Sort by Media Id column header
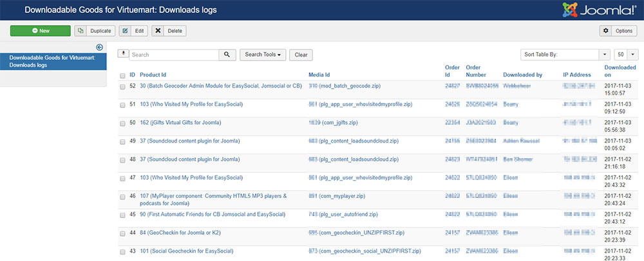644x261 pixels. tap(319, 75)
